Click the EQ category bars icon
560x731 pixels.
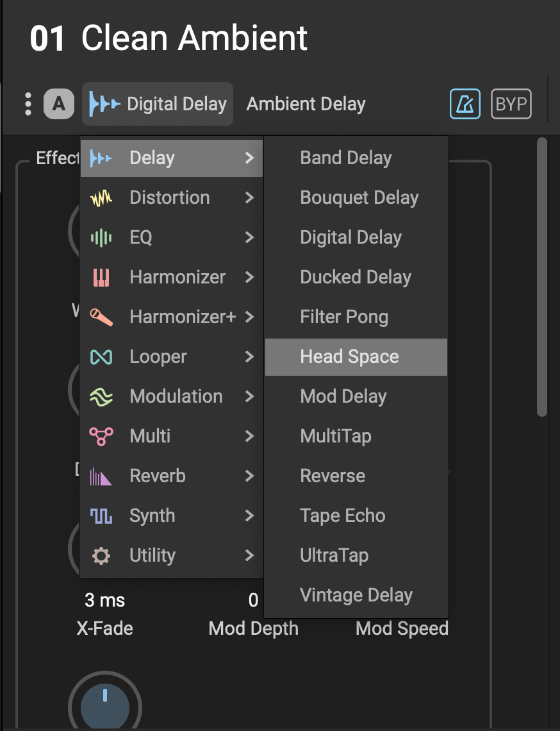101,237
